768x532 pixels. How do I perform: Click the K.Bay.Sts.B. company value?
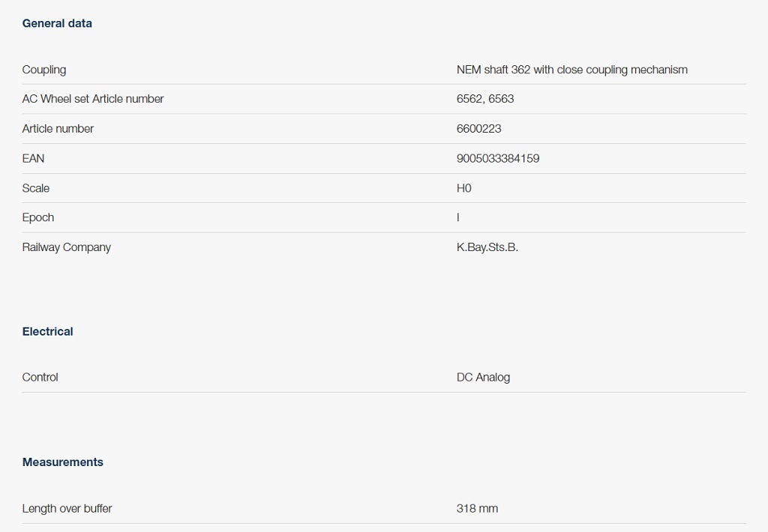coord(487,247)
